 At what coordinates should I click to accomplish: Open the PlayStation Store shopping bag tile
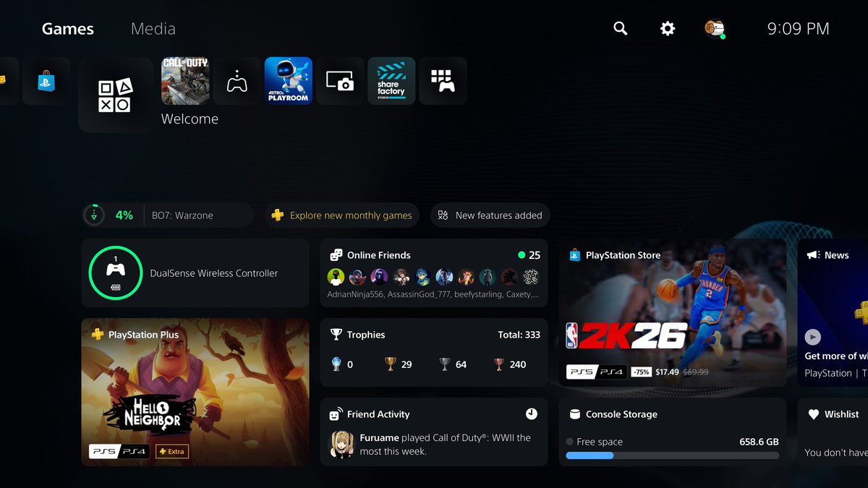[46, 81]
